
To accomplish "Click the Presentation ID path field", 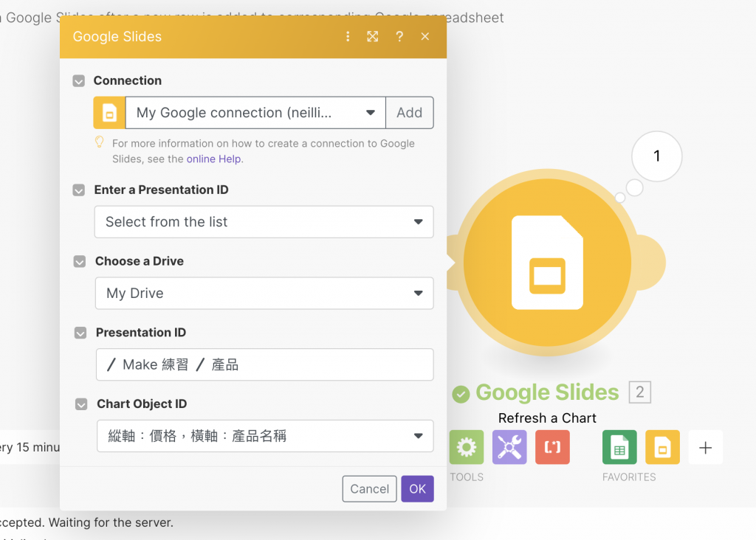I will [265, 364].
